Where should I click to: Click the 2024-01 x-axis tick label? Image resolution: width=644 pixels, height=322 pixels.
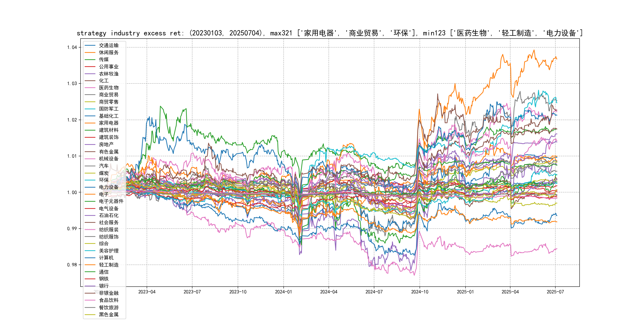[283, 292]
